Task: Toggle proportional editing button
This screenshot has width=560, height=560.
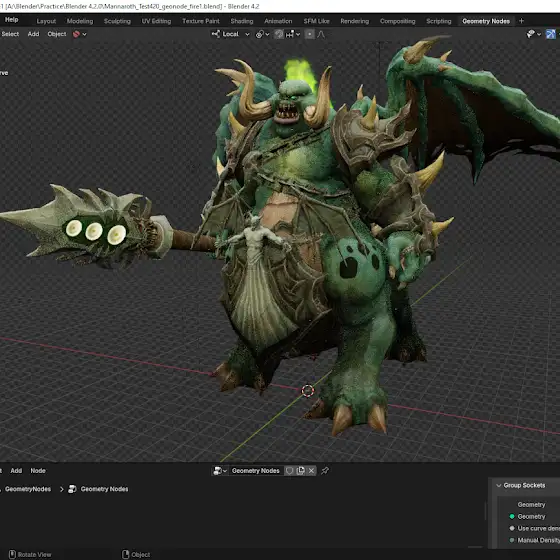Action: (310, 34)
